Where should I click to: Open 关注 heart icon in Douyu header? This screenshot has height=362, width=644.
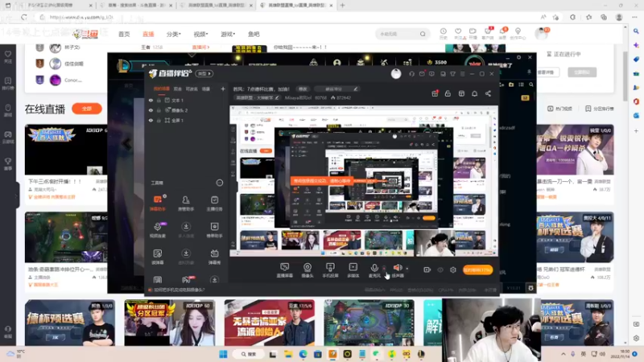tap(458, 34)
